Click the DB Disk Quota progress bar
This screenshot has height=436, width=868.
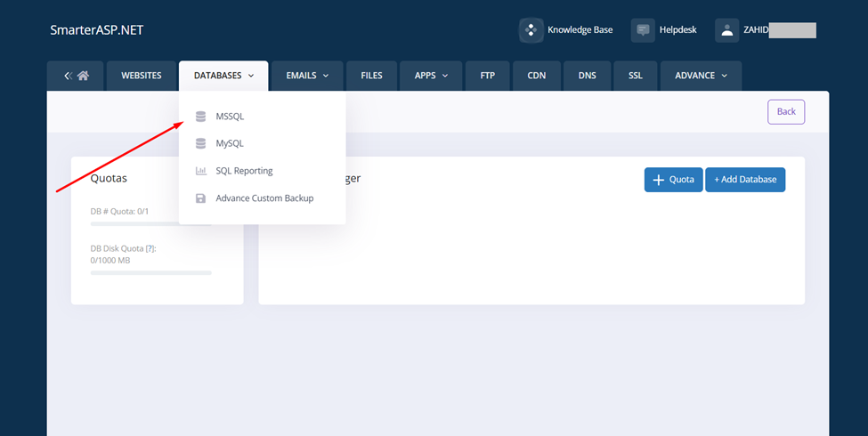point(151,272)
